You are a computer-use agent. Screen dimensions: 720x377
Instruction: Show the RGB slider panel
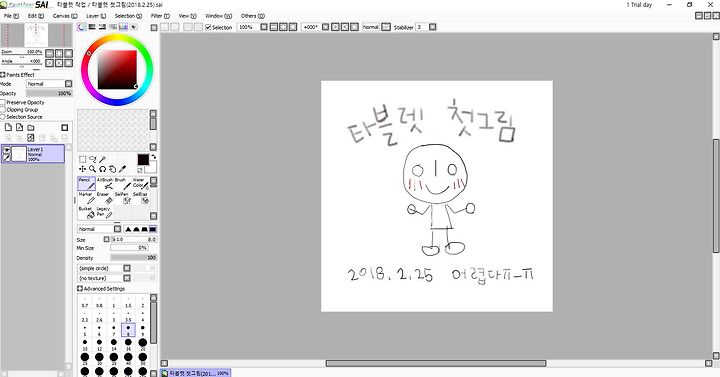[92, 27]
